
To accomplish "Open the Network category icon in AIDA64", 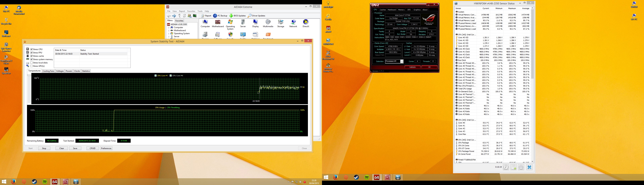I will [293, 23].
